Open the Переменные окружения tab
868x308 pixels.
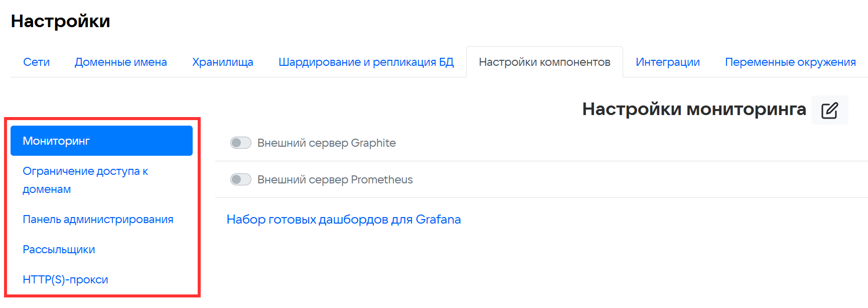(x=790, y=62)
